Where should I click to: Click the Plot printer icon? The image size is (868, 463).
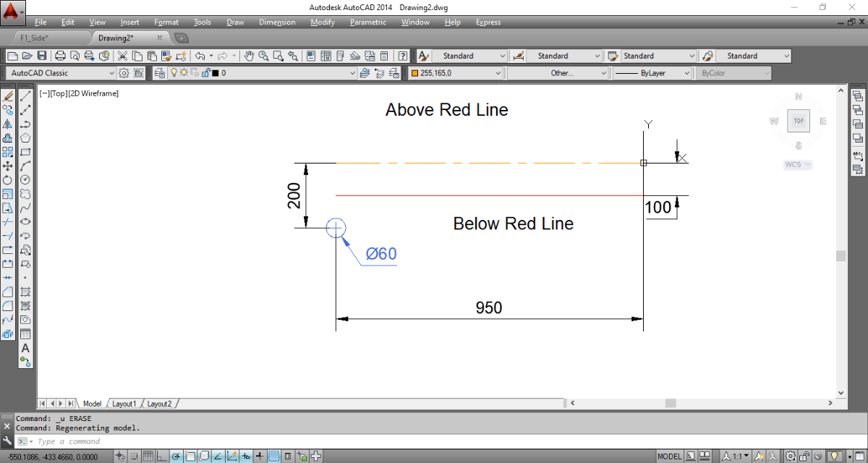[61, 56]
